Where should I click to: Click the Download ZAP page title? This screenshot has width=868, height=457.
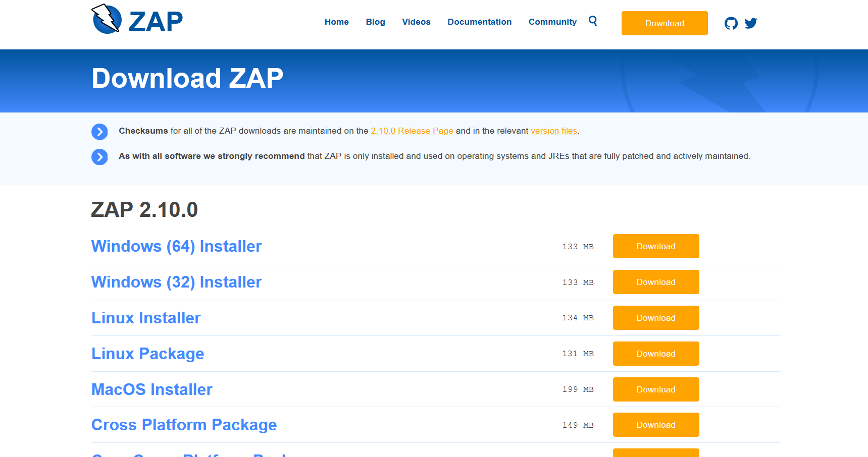(x=187, y=78)
